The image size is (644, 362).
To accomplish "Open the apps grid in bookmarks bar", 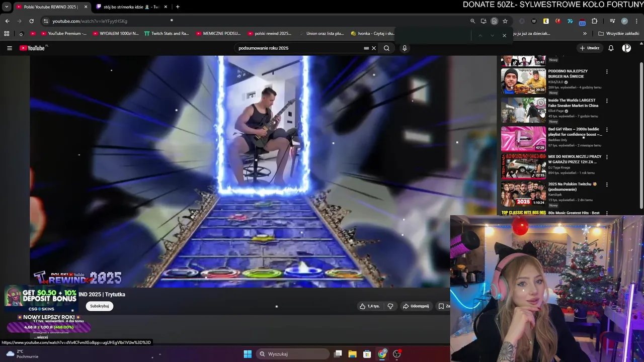I will [x=7, y=34].
